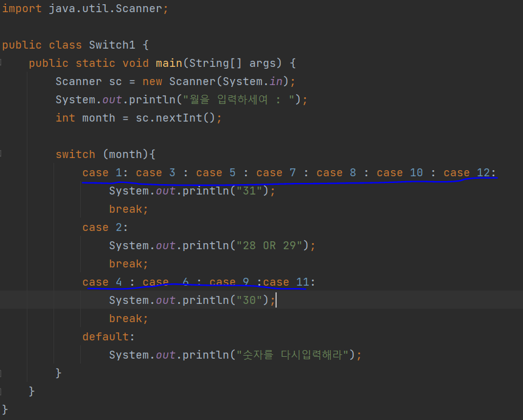
Task: Click the "Scanner" type before variable sc
Action: coord(78,81)
